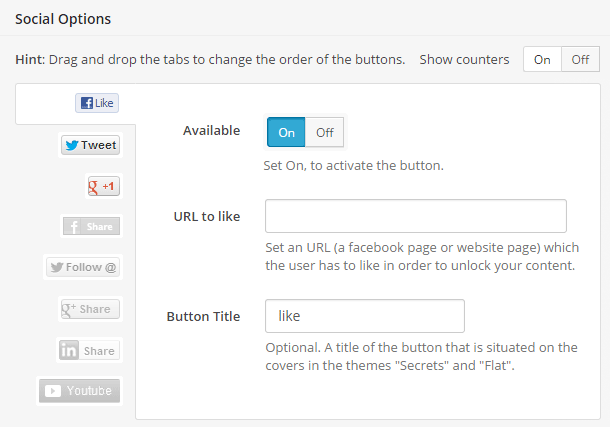610x427 pixels.
Task: Set Available to On
Action: pyautogui.click(x=286, y=132)
